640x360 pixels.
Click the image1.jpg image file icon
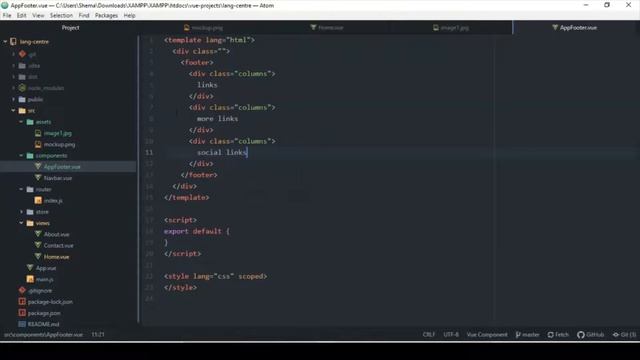38,133
